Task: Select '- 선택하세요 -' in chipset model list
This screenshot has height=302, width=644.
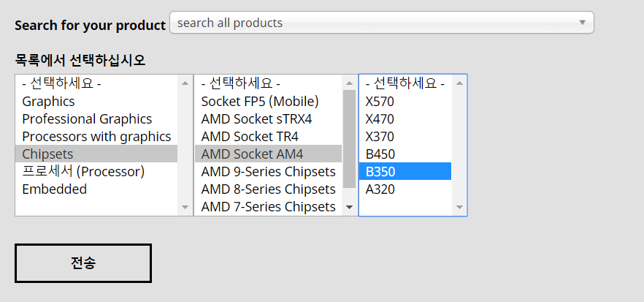Action: 405,83
